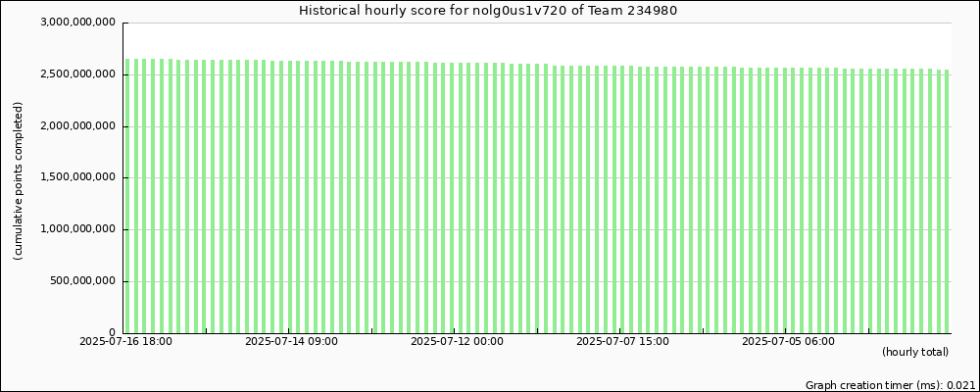The height and width of the screenshot is (392, 980).
Task: Select the 3,000,000,000 y-axis label
Action: click(78, 24)
